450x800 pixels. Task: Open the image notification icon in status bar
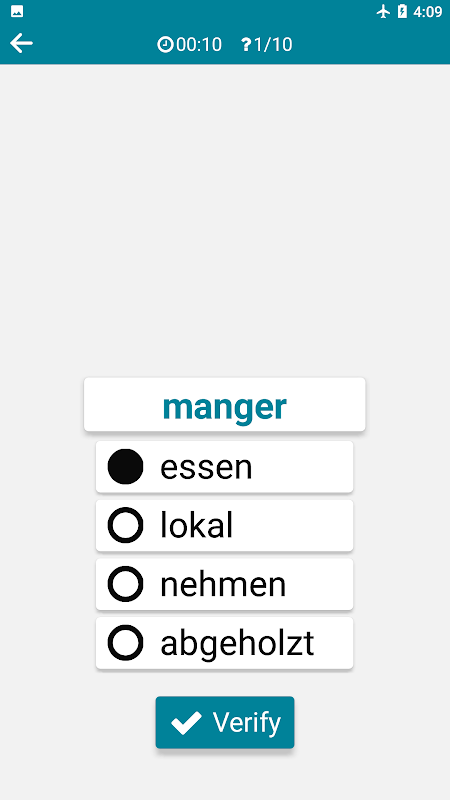pos(17,12)
